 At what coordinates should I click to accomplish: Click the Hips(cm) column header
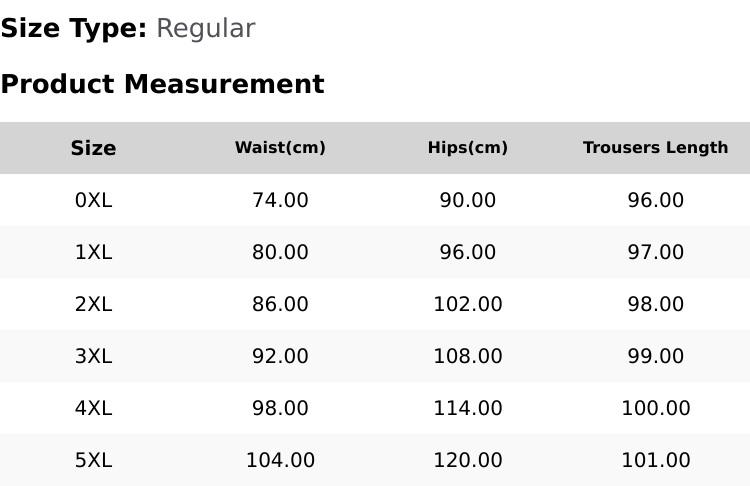click(x=468, y=147)
